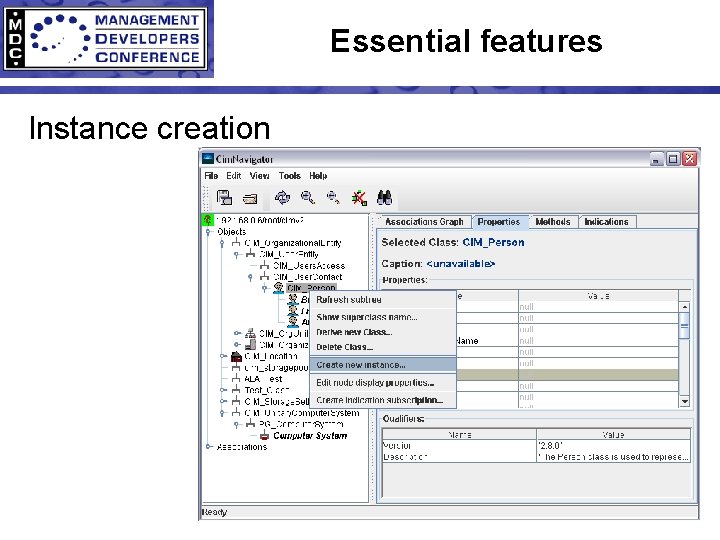
Task: Click the building icon beside CIM_Organization
Action: click(250, 344)
